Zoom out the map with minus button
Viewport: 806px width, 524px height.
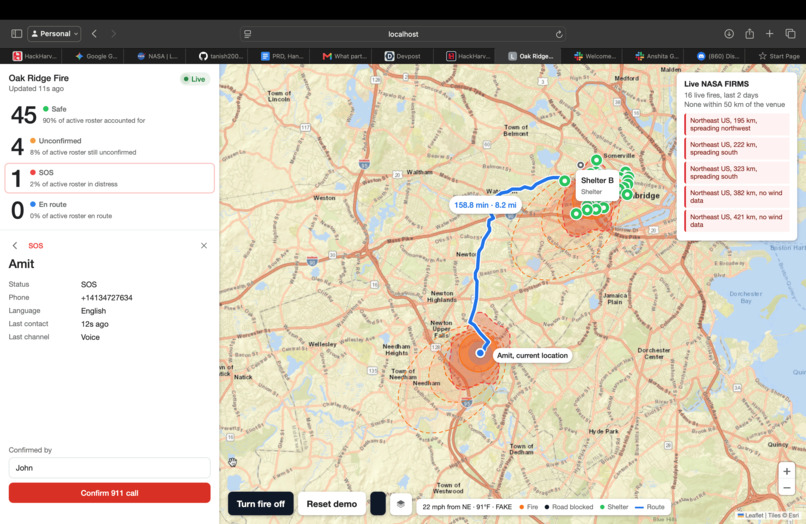click(786, 487)
